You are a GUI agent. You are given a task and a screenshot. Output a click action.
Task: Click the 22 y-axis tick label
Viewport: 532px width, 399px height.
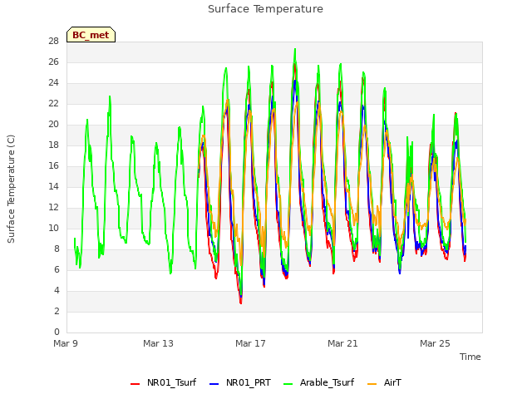coord(53,103)
